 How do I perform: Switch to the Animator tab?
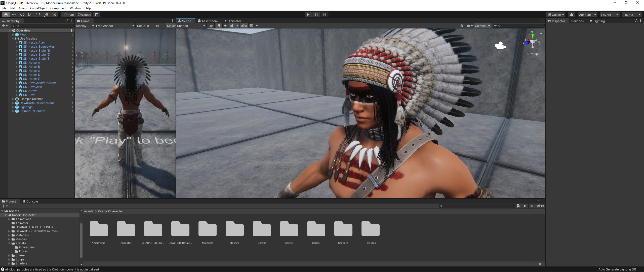pyautogui.click(x=233, y=21)
